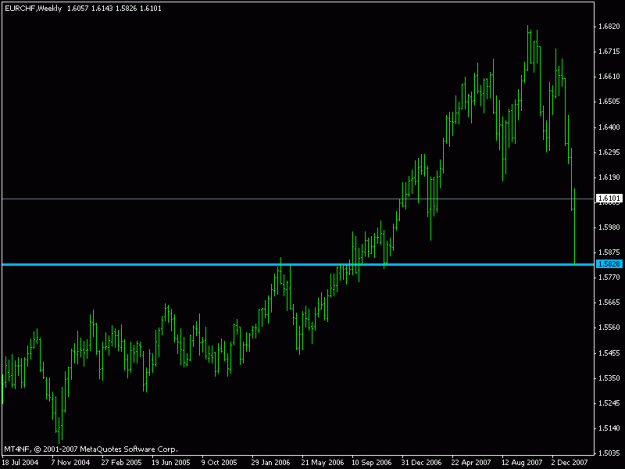Viewport: 625px width, 469px height.
Task: Click the 1.6715 price scale value
Action: tap(609, 51)
